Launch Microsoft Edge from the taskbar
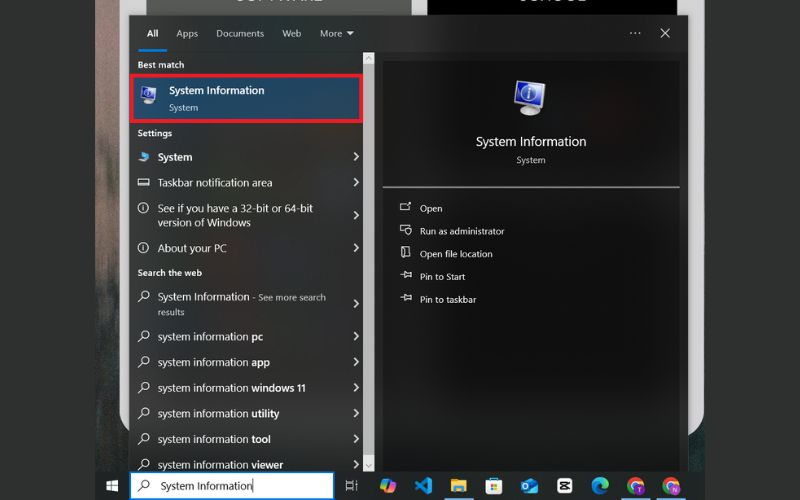Viewport: 800px width, 500px height. [x=600, y=486]
